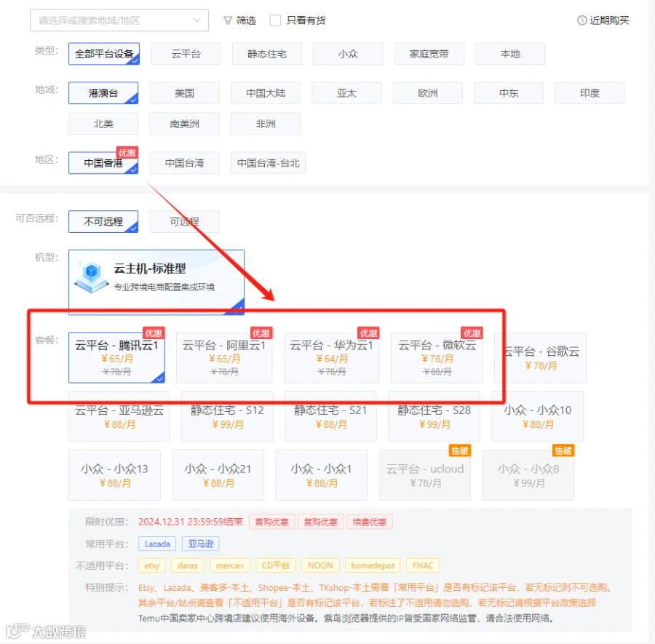This screenshot has height=644, width=655.
Task: Select package 云平台 - 腾讯云1
Action: pyautogui.click(x=116, y=357)
